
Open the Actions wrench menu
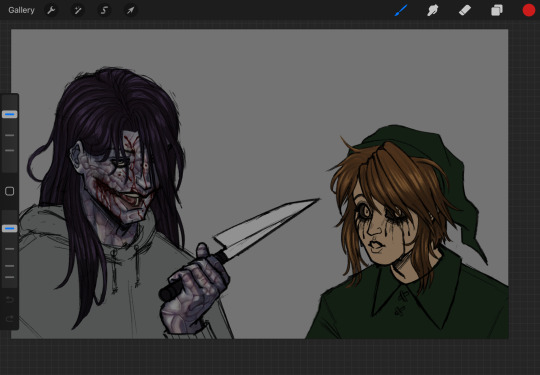coord(51,10)
